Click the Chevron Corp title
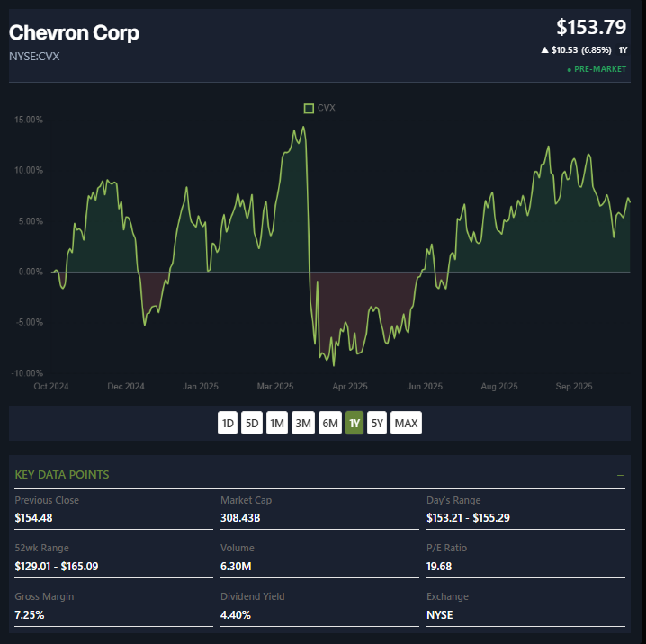Image resolution: width=646 pixels, height=644 pixels. [74, 33]
